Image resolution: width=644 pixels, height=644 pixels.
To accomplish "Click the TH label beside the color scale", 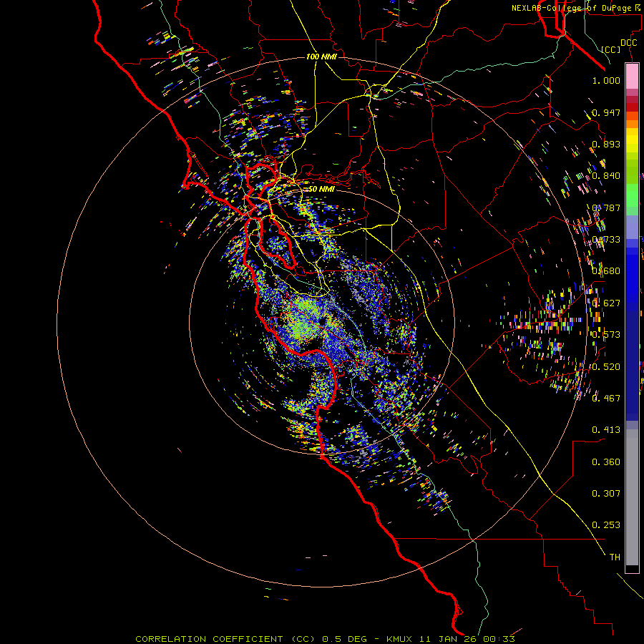I will (x=615, y=557).
